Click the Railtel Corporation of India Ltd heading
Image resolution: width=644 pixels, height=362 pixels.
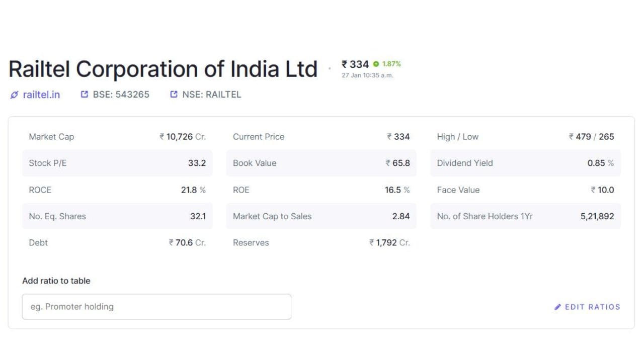click(x=163, y=69)
